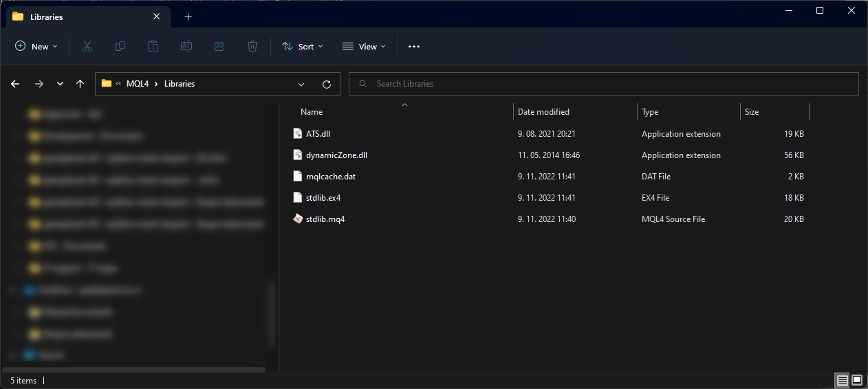The width and height of the screenshot is (868, 389).
Task: Click the Paste clipboard icon
Action: (x=153, y=46)
